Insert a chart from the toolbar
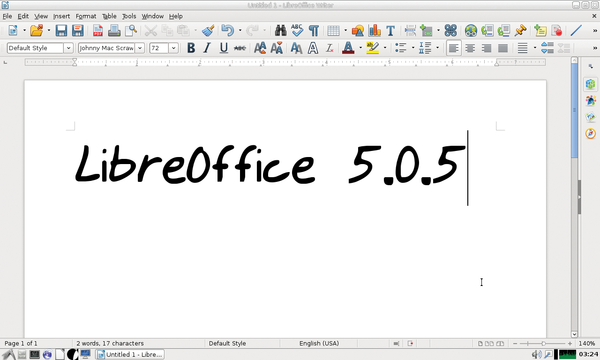This screenshot has width=600, height=360. tap(374, 31)
